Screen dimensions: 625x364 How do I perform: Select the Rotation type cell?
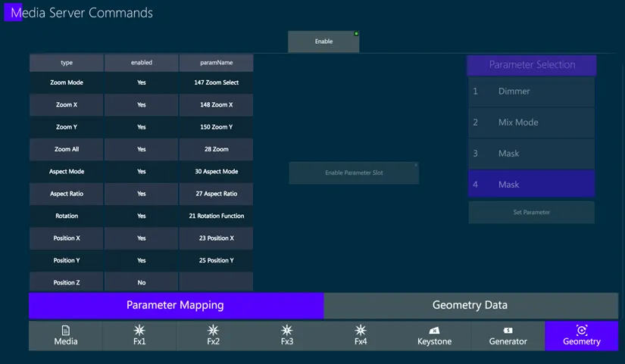pos(67,216)
